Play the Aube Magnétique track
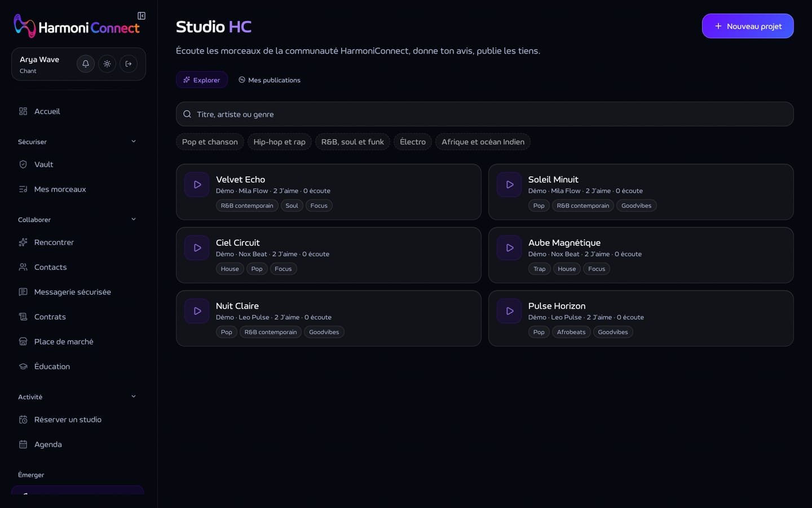812x508 pixels. [509, 248]
